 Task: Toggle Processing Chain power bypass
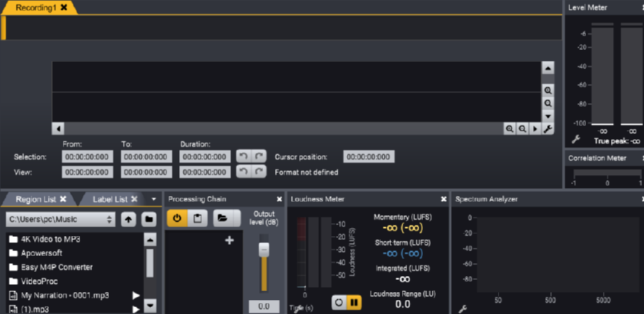coord(177,218)
